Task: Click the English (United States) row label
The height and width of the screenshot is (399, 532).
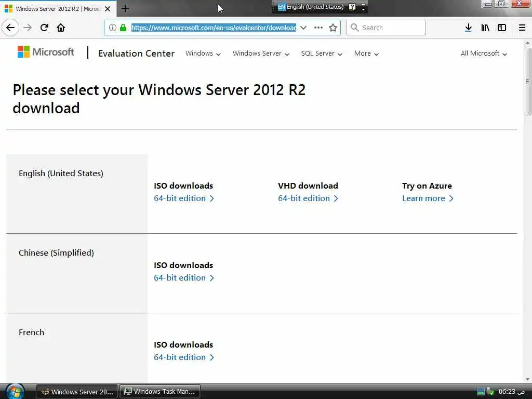Action: tap(61, 174)
